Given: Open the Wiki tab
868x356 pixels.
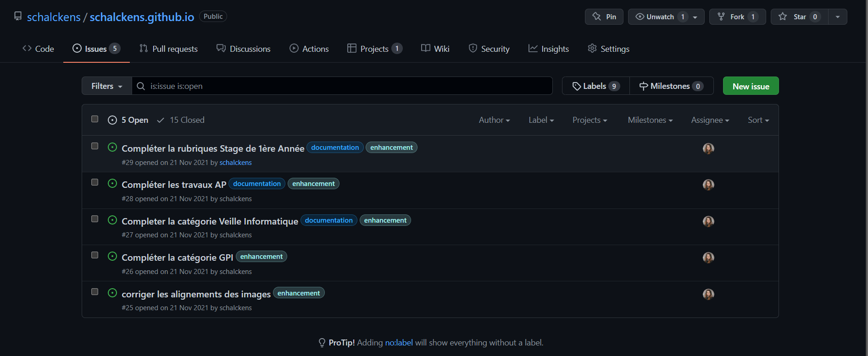Looking at the screenshot, I should 435,49.
